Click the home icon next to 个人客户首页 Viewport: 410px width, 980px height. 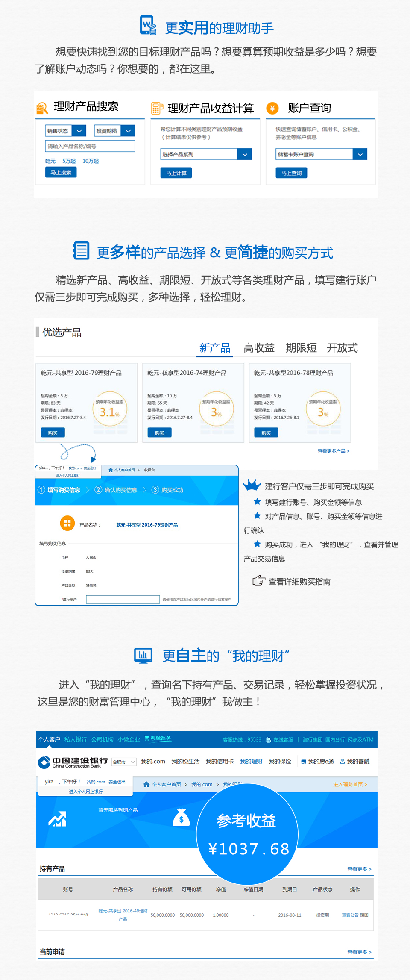[x=146, y=784]
